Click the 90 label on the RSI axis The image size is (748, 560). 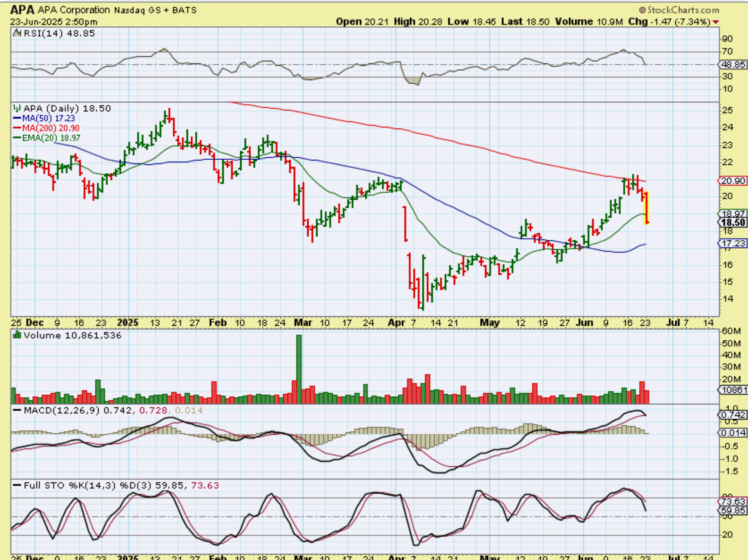727,39
